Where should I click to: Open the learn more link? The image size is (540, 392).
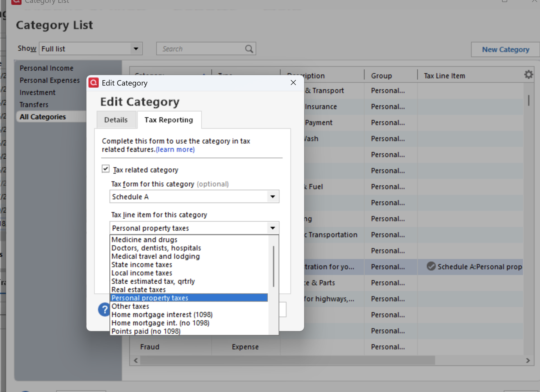175,149
